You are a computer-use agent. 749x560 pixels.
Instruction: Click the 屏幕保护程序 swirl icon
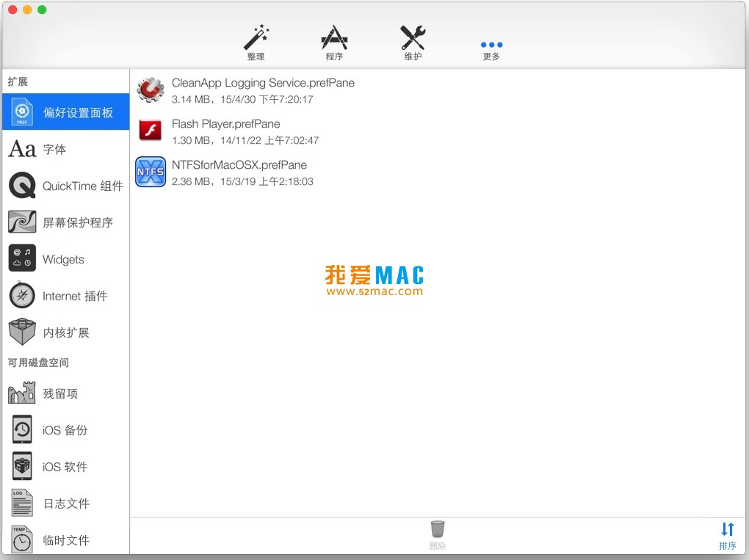[22, 222]
